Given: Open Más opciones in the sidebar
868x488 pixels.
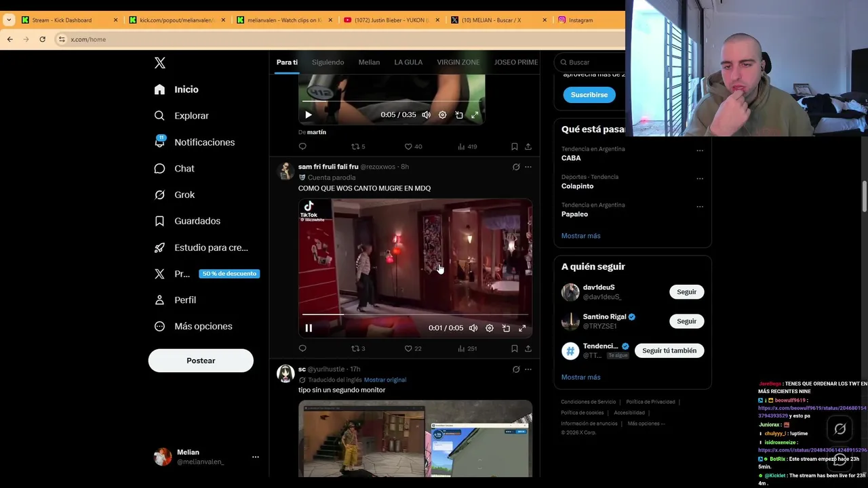Looking at the screenshot, I should [193, 326].
